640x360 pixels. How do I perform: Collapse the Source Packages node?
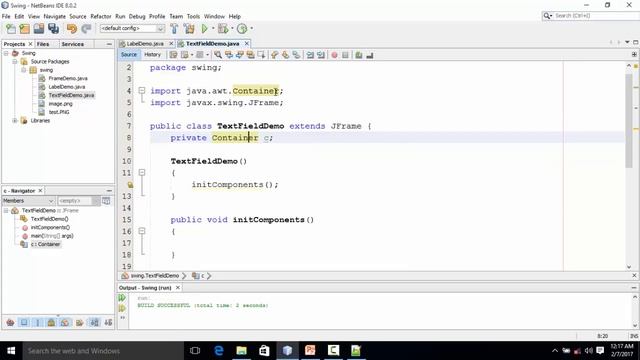[x=15, y=62]
